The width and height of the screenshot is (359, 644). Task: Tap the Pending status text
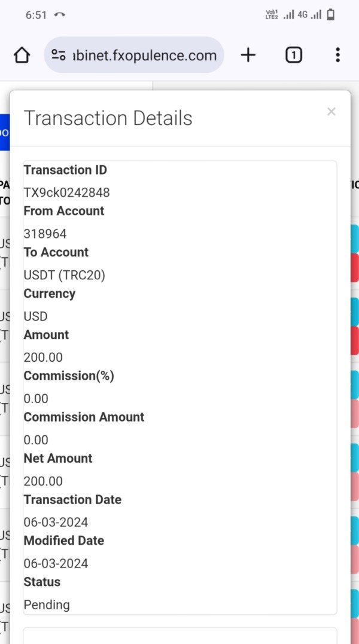point(47,605)
